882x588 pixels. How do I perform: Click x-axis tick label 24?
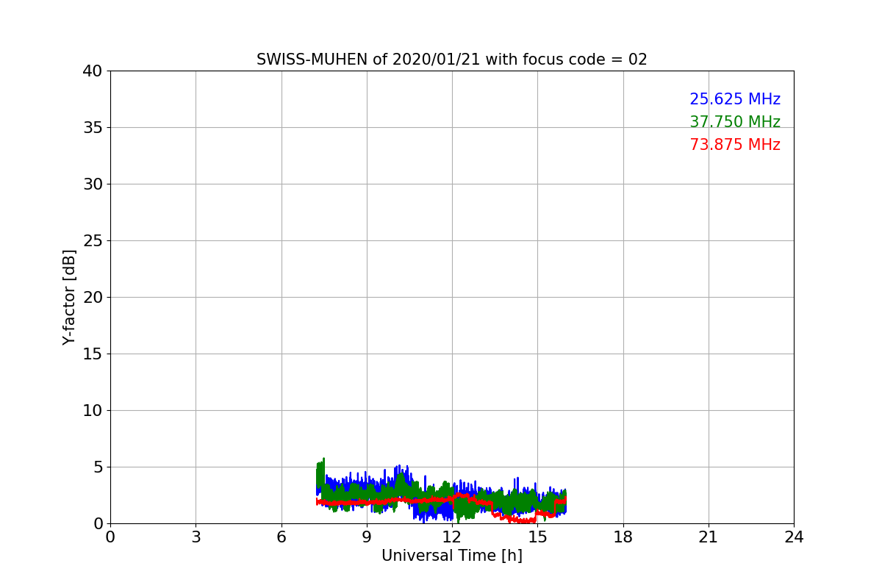794,537
